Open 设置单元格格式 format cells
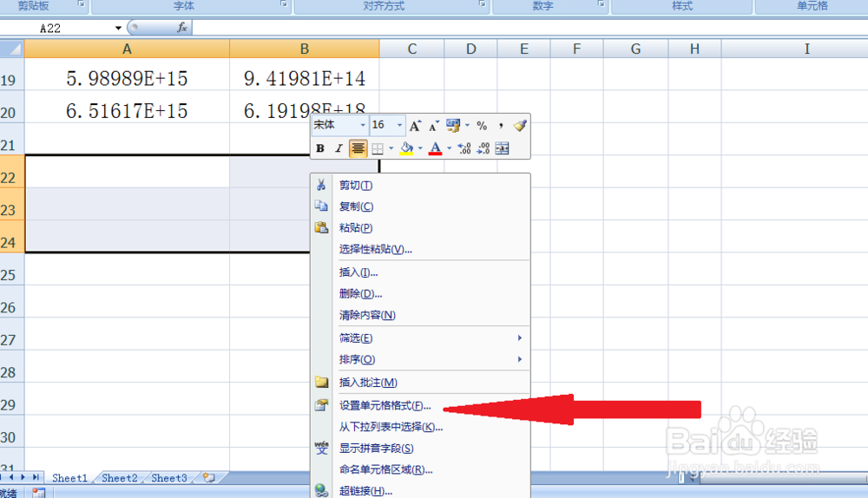The width and height of the screenshot is (868, 498). (x=420, y=405)
